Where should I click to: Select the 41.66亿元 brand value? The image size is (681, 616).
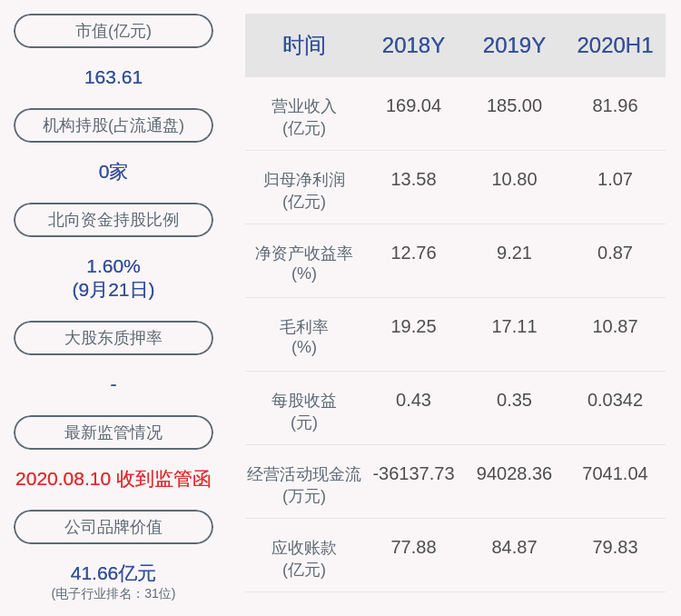[113, 573]
